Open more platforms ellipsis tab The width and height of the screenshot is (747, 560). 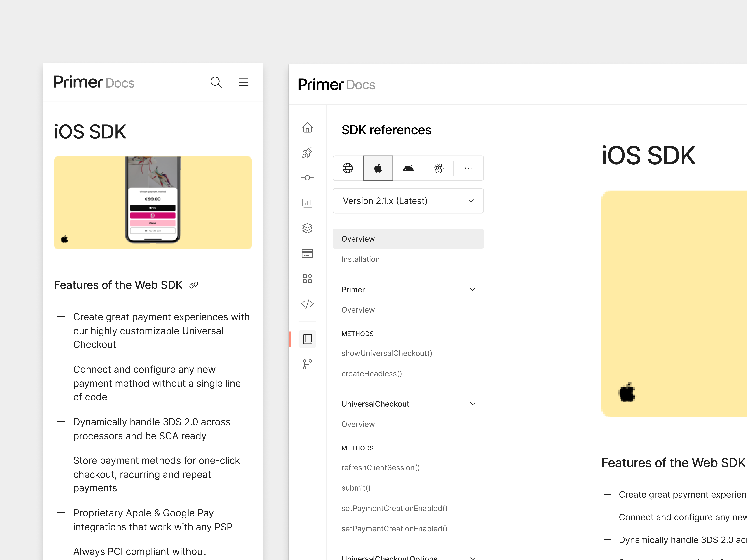pos(469,168)
